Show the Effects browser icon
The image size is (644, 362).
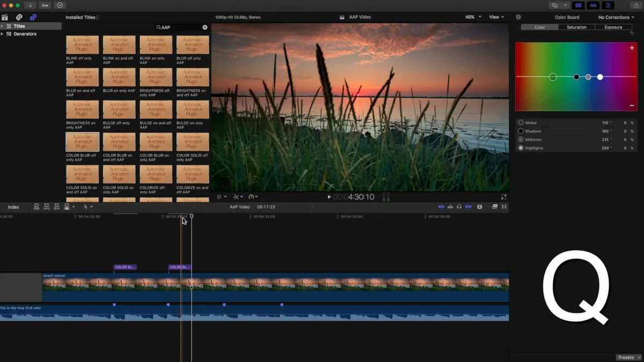[495, 206]
